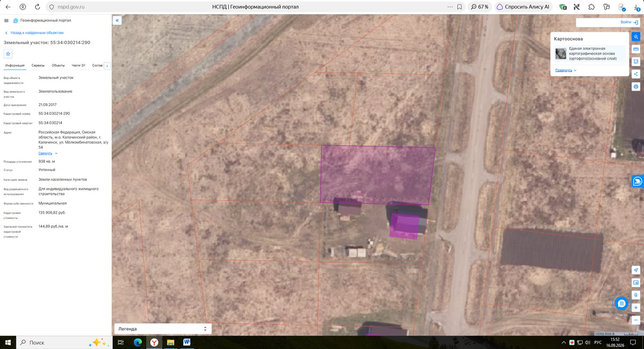Open browser downloads
The height and width of the screenshot is (349, 644).
637,7
